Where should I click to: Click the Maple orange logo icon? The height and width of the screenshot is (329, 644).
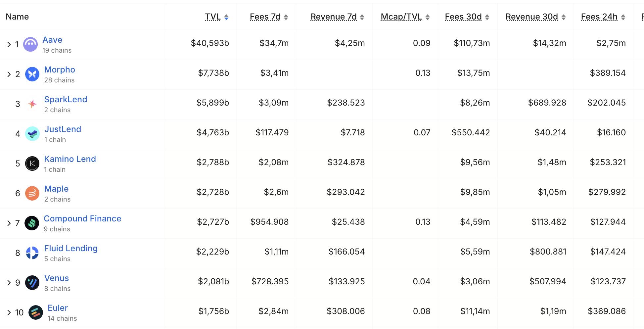32,193
